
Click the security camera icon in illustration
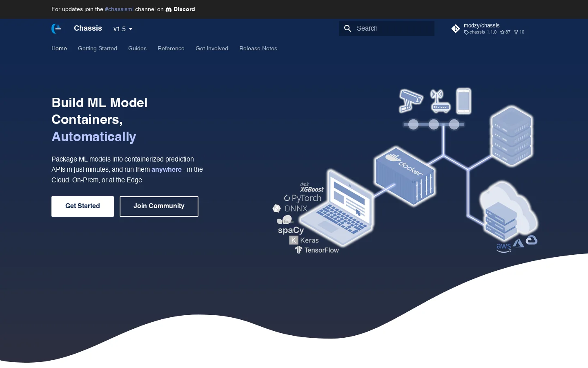tap(411, 101)
